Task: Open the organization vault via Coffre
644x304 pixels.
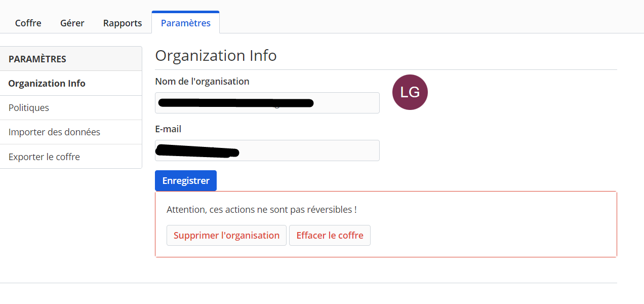Action: click(x=28, y=23)
